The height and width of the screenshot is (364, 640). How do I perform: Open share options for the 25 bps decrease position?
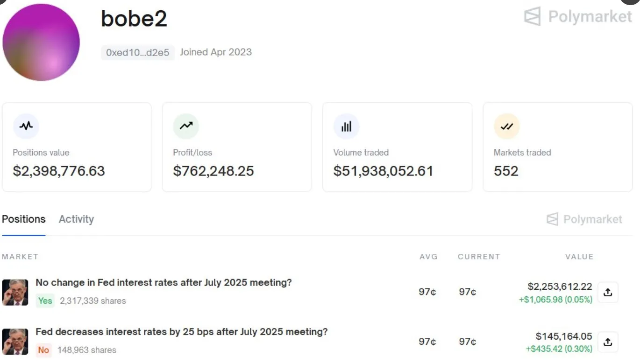608,342
